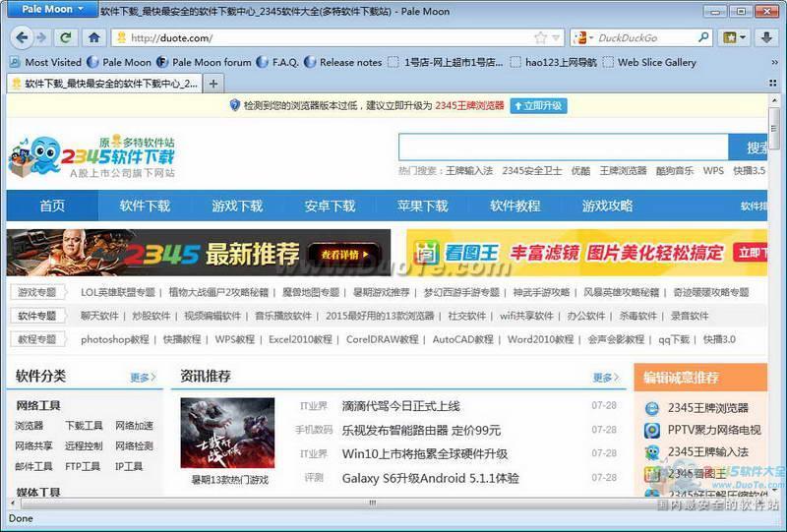Show more bookmarks with the chevron
Viewport: 787px width, 532px height.
click(774, 62)
